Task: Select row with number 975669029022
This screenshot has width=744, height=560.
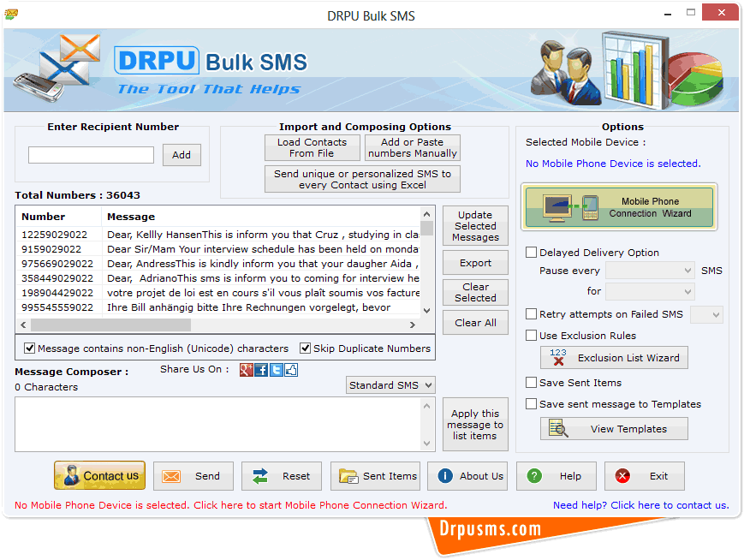Action: click(218, 264)
